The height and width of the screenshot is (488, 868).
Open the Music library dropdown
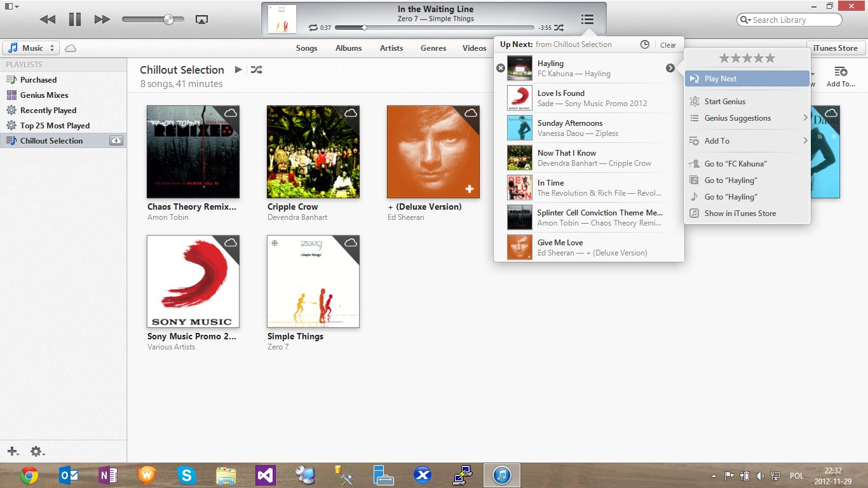pyautogui.click(x=31, y=48)
